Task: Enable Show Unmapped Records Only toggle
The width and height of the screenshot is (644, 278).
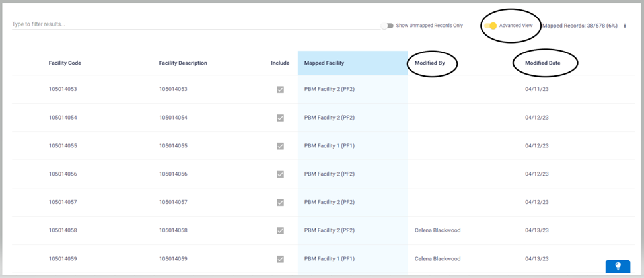Action: pos(387,26)
